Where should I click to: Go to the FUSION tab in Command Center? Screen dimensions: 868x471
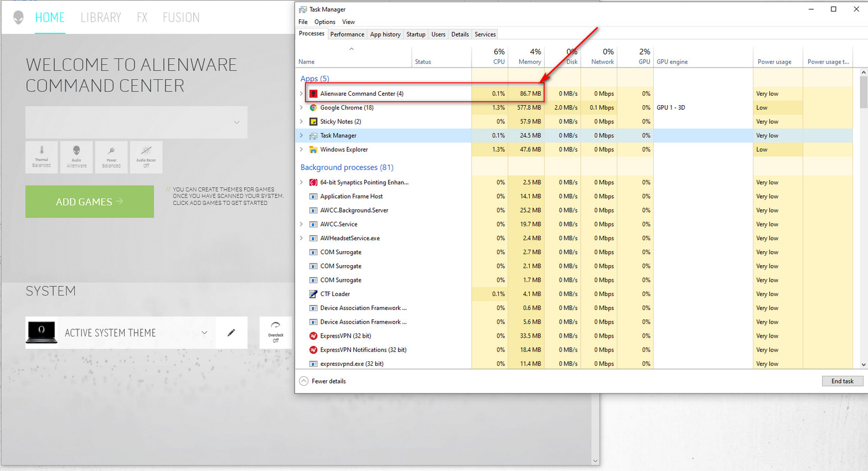181,18
